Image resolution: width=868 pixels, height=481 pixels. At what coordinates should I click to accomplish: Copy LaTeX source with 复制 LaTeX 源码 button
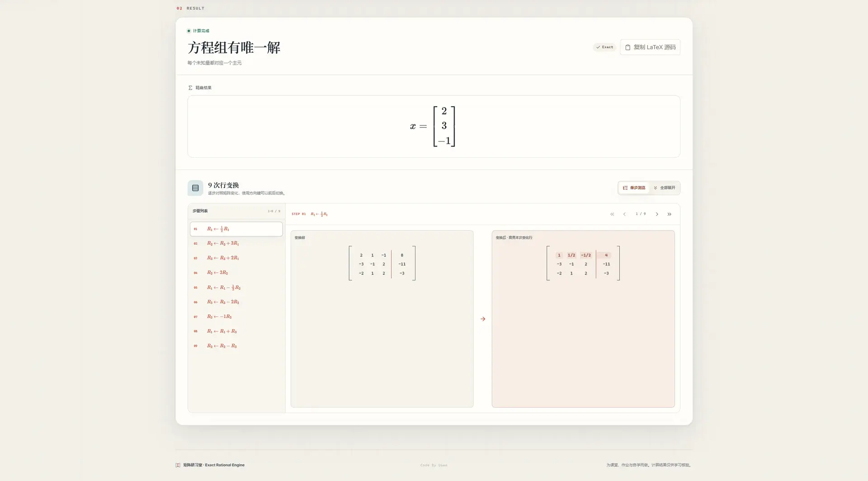coord(650,47)
